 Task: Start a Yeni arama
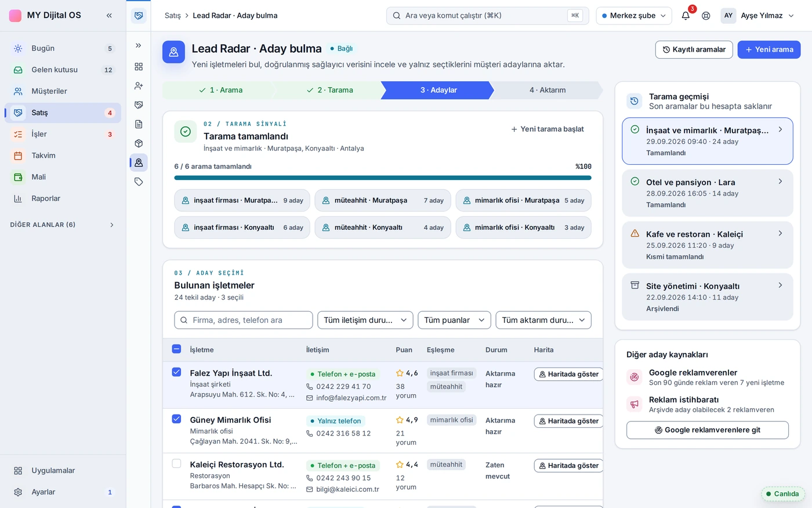pyautogui.click(x=769, y=49)
